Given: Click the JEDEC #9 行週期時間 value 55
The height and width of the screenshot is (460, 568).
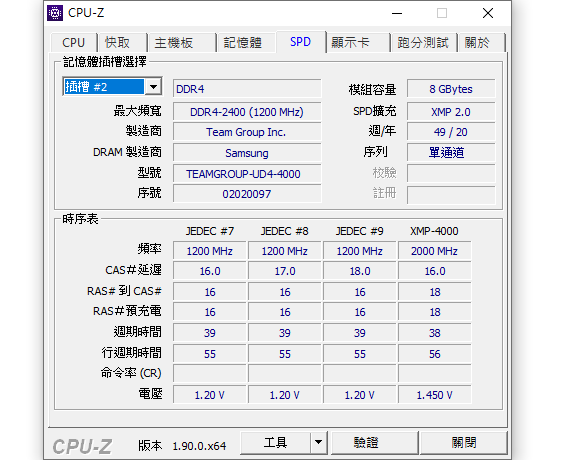Looking at the screenshot, I should click(360, 354).
